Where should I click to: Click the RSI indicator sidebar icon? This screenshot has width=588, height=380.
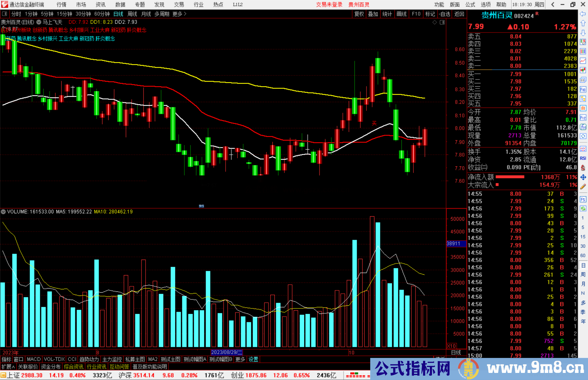(x=583, y=158)
